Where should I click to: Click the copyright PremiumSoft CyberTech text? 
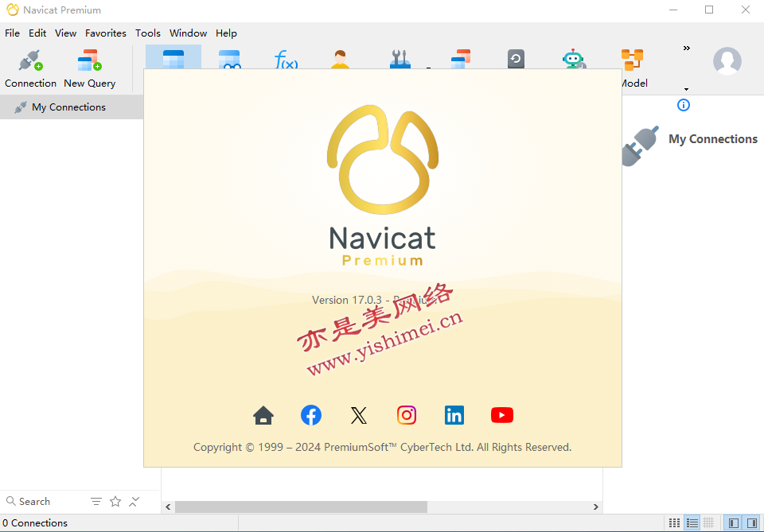pos(383,447)
